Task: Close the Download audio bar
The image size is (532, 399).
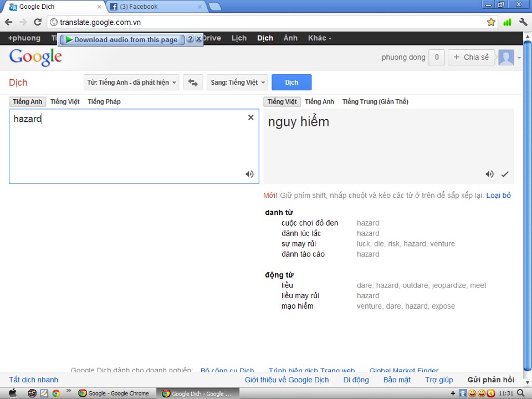Action: [199, 39]
